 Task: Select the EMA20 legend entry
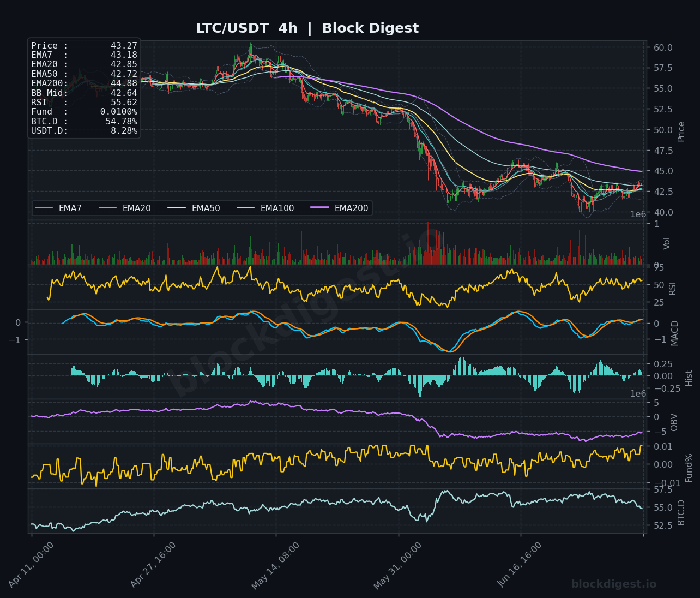[125, 208]
